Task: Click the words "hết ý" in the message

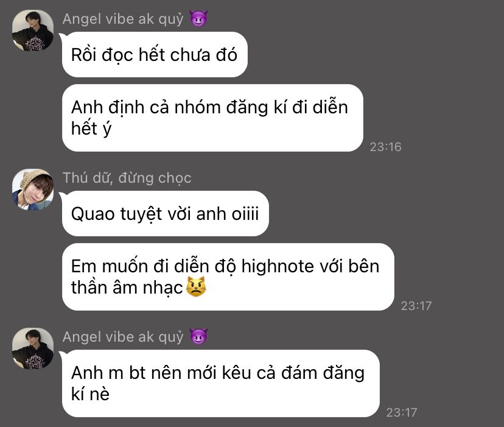Action: [x=91, y=128]
